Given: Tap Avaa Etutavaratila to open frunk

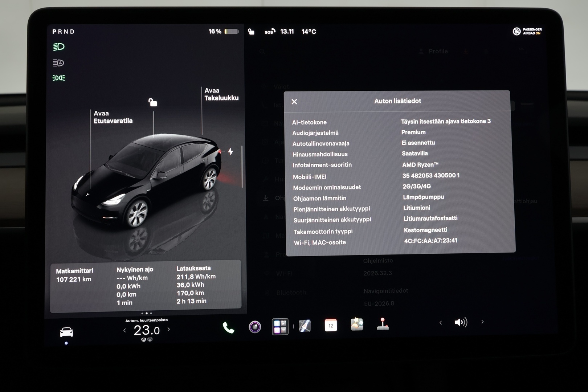Looking at the screenshot, I should coord(113,117).
